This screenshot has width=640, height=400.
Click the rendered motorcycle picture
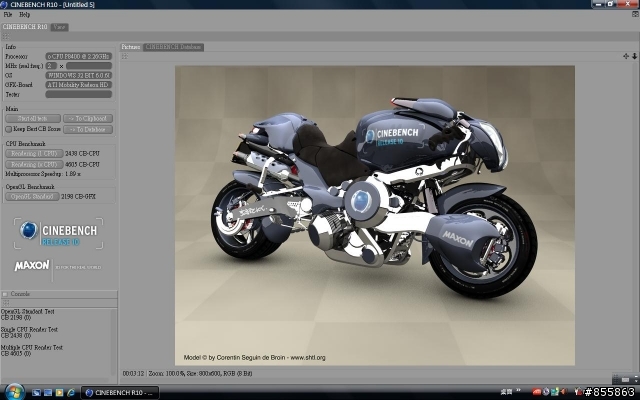click(375, 216)
